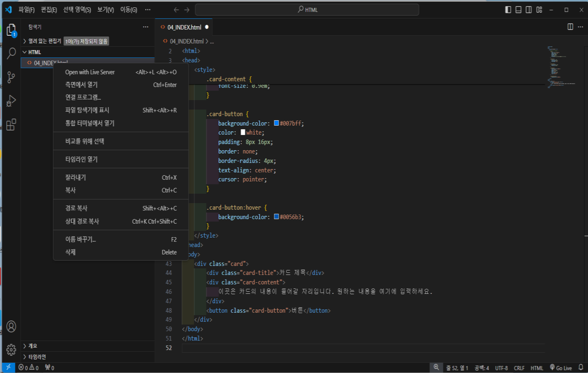
Task: Choose 비교를 위해 선택 menu entry
Action: (x=121, y=141)
